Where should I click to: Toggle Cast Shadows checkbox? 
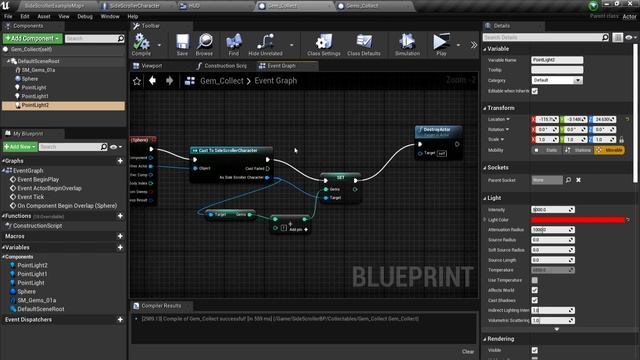[535, 300]
